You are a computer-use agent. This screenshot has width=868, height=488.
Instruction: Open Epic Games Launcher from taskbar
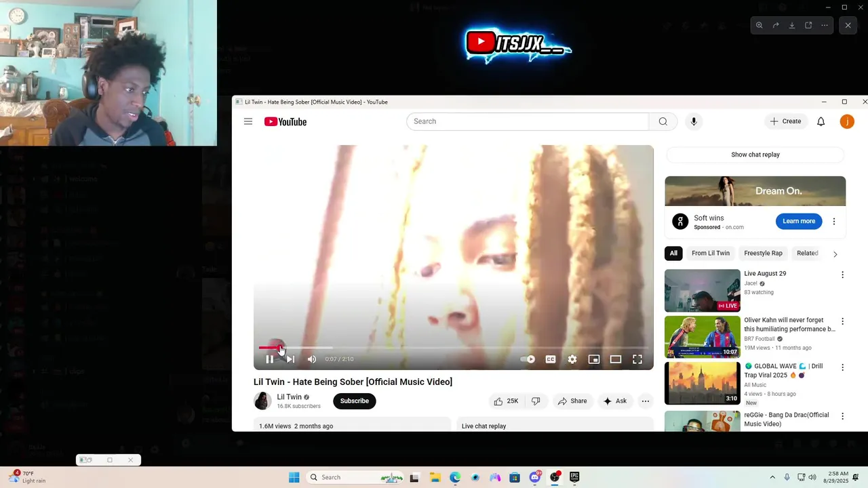(574, 477)
